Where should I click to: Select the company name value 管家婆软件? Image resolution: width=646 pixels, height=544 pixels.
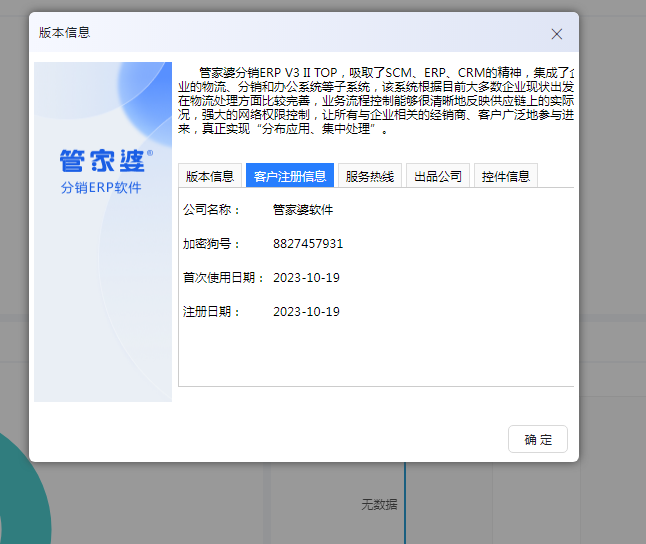click(x=303, y=210)
